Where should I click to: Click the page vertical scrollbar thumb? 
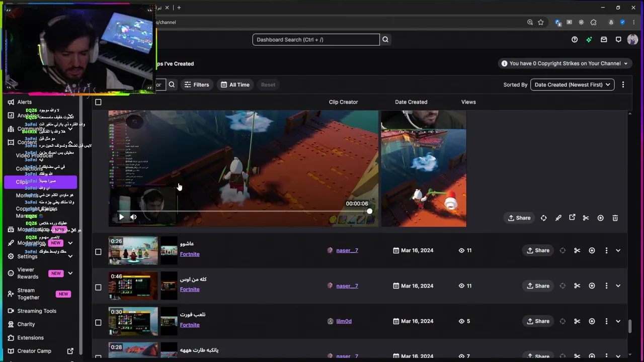630,326
